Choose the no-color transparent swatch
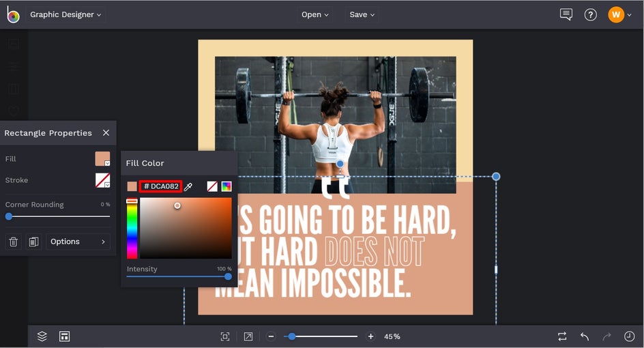This screenshot has height=348, width=644. click(212, 186)
